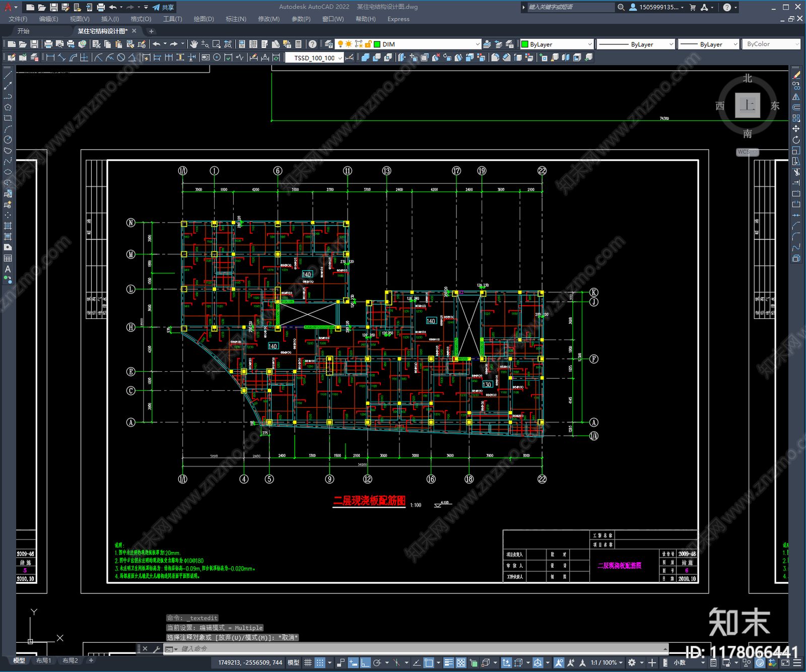Screen dimensions: 806x672
Task: Click the Undo arrow in toolbar
Action: (x=157, y=44)
